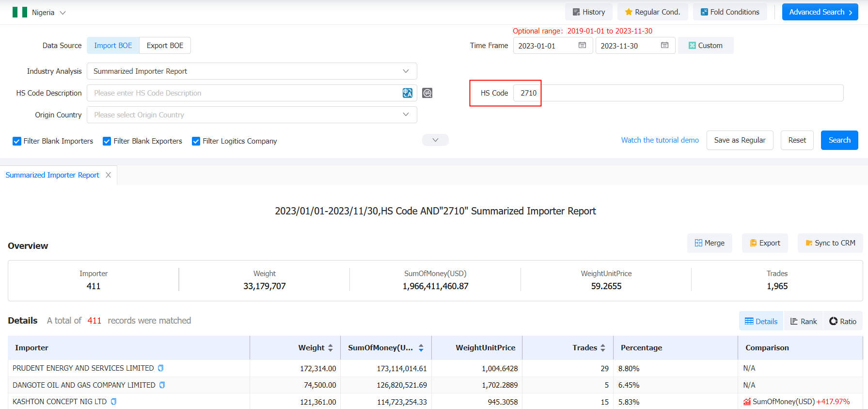
Task: Open KASHTON CONCEPT NIG LTD importer
Action: 60,401
